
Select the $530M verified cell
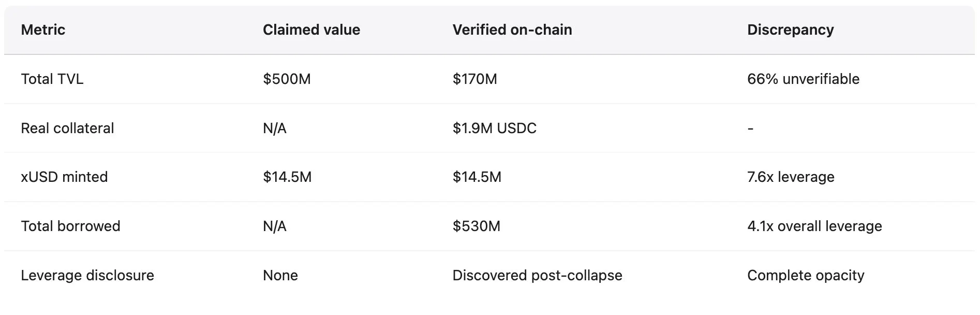click(x=476, y=226)
